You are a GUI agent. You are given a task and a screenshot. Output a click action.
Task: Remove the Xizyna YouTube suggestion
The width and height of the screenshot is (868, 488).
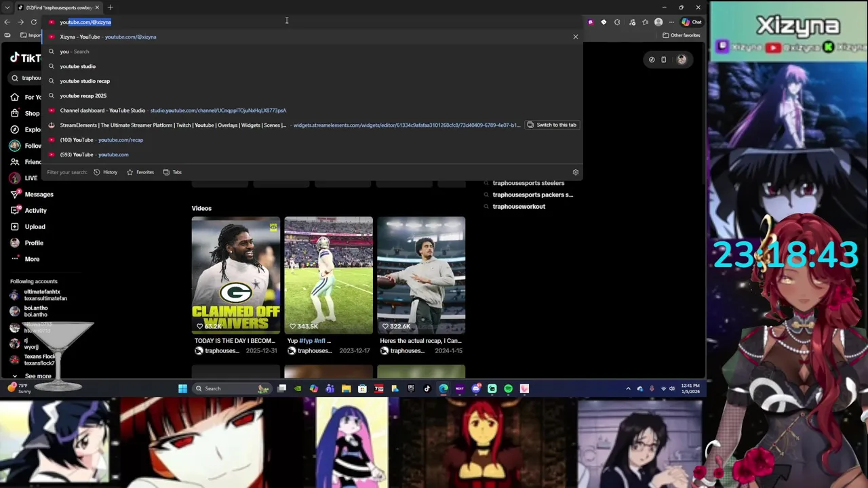pos(576,37)
